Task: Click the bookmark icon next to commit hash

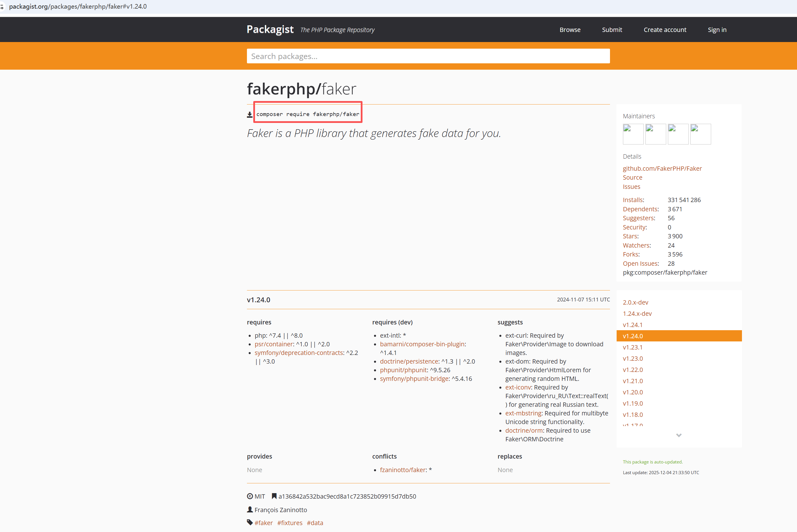Action: 274,496
